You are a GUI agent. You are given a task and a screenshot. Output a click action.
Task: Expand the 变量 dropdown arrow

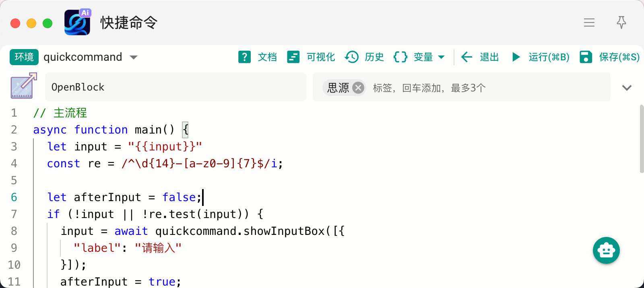[441, 57]
